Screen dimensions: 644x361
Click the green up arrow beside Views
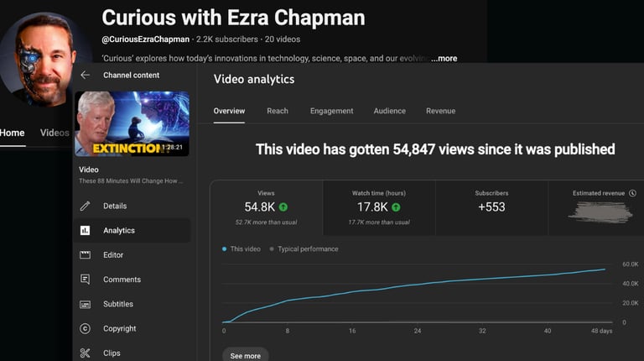[283, 207]
